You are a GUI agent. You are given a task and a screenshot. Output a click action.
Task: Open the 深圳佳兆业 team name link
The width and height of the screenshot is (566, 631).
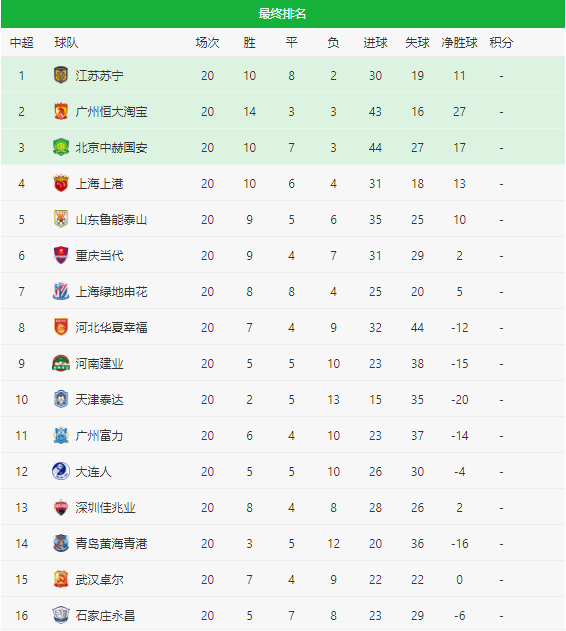(105, 507)
